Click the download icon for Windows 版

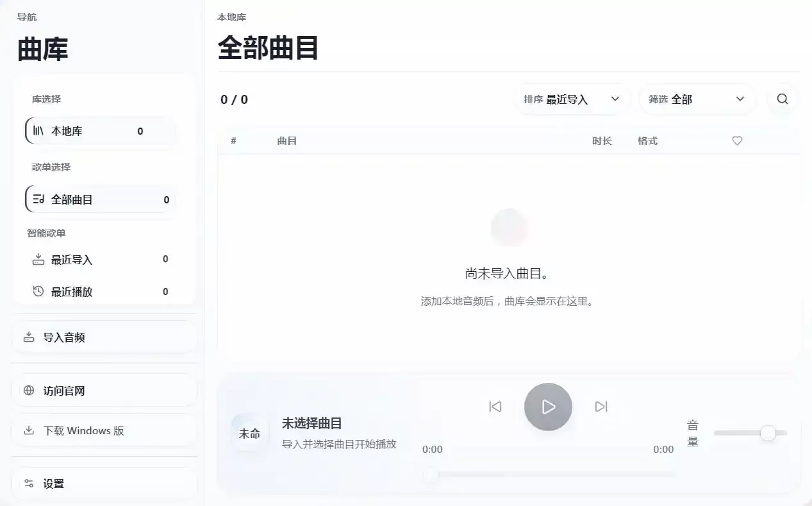[29, 430]
